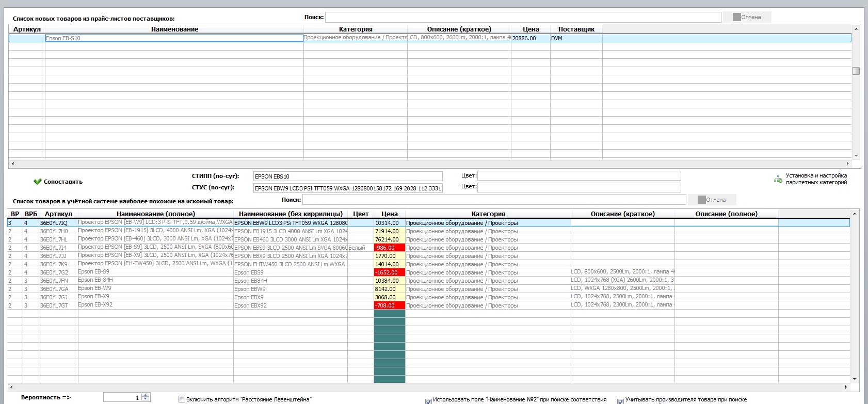Click the Артикул header in the top table
The height and width of the screenshot is (404, 868).
[x=27, y=29]
